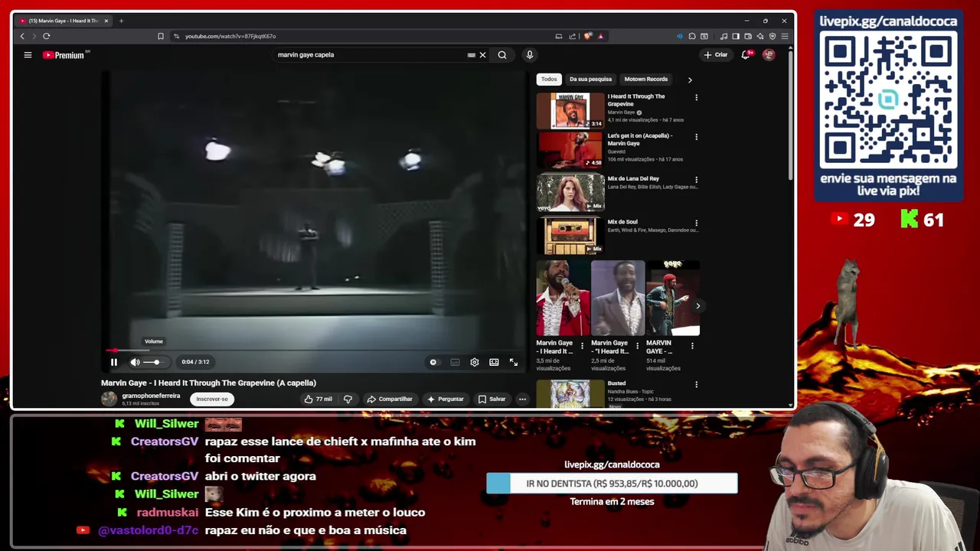Toggle subtitles/closed captions
The width and height of the screenshot is (980, 551).
pos(455,362)
